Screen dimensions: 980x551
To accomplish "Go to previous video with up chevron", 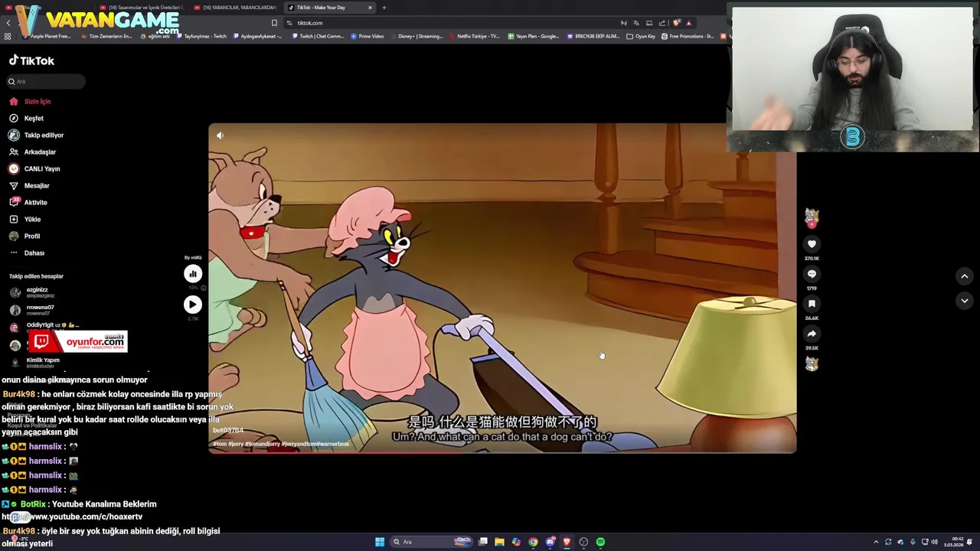I will (965, 276).
